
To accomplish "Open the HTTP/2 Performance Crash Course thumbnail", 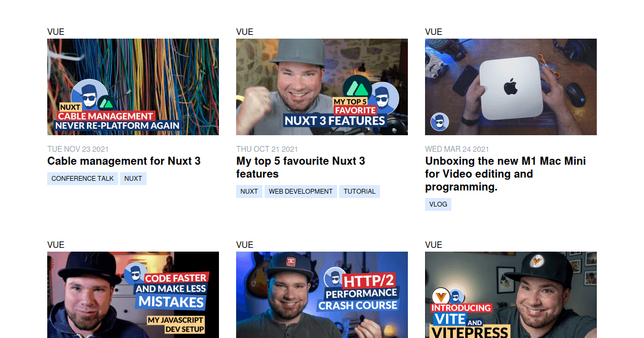I will tap(322, 295).
